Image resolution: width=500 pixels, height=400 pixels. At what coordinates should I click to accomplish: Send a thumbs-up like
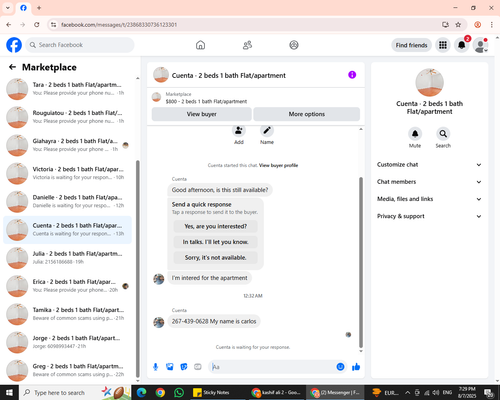pyautogui.click(x=356, y=367)
